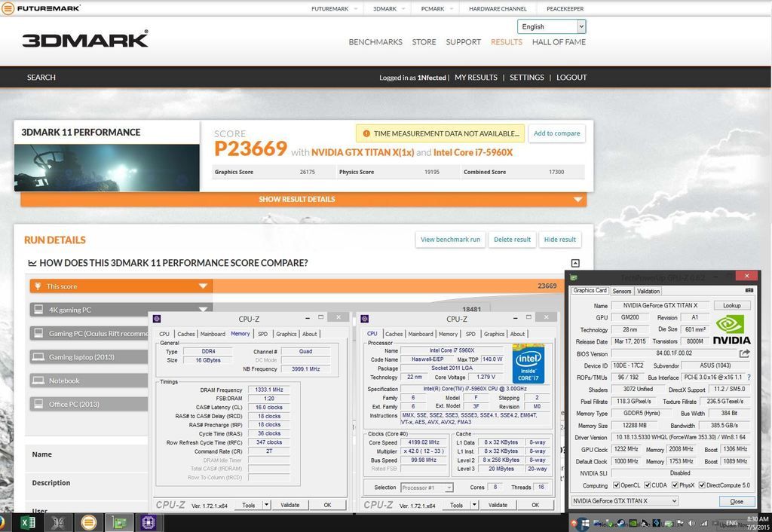Viewport: 772px width, 532px height.
Task: Click the 3DMark 11 Performance thumbnail image
Action: coord(107,168)
